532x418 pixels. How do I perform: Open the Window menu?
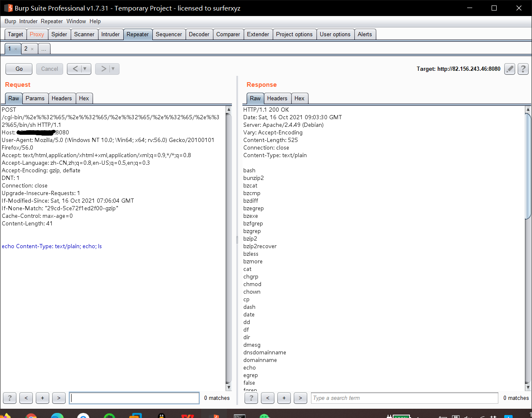coord(76,21)
